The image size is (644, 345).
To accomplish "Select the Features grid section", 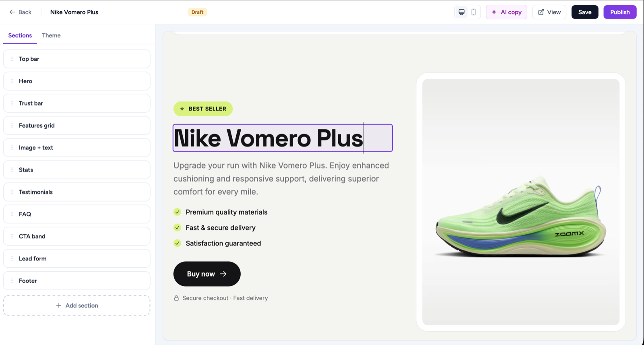I will tap(77, 125).
